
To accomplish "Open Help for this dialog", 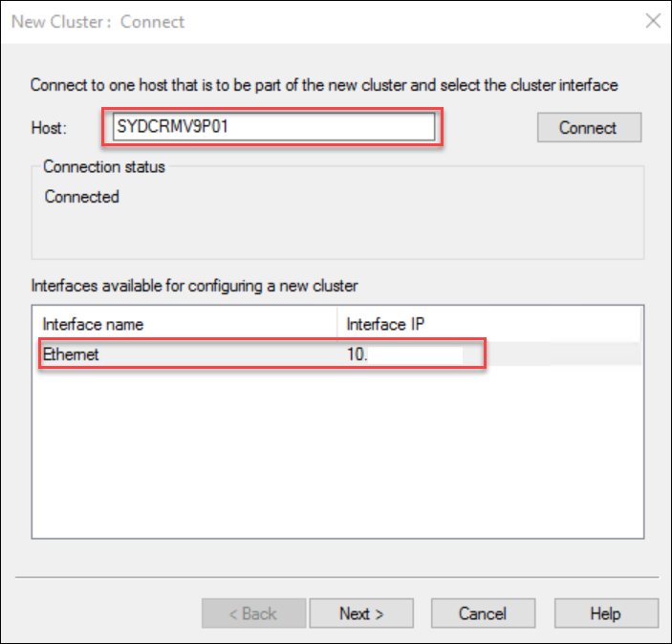I will click(x=605, y=613).
